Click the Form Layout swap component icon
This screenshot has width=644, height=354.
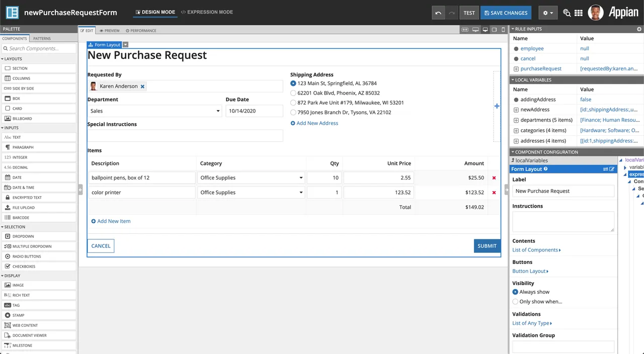click(x=606, y=169)
